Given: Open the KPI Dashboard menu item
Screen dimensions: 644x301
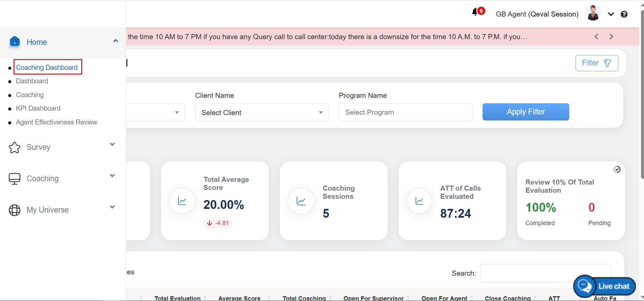Looking at the screenshot, I should coord(38,108).
